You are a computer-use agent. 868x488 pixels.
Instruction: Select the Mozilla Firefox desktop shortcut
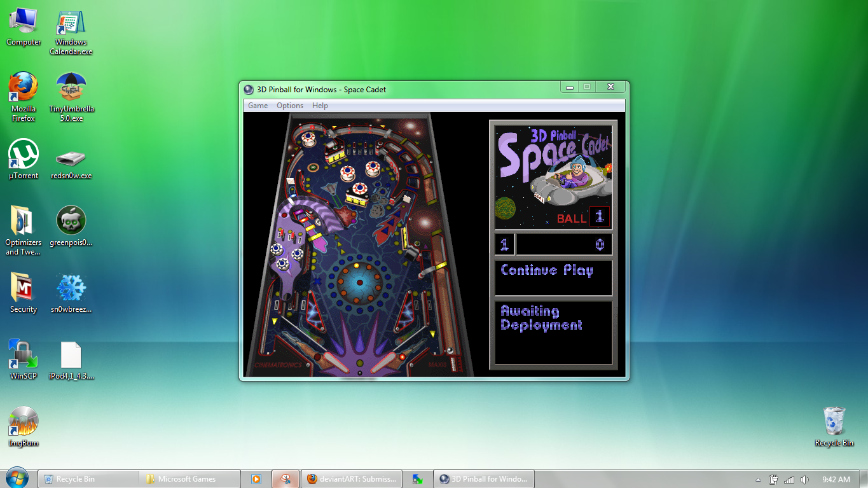point(24,97)
